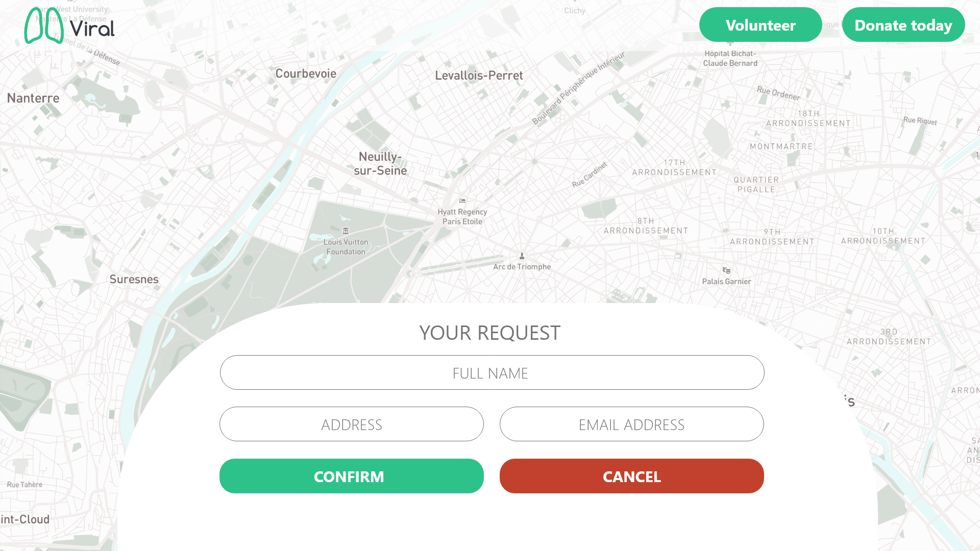Click the Hyatt Regency hotel bed icon
This screenshot has height=551, width=980.
[x=462, y=201]
